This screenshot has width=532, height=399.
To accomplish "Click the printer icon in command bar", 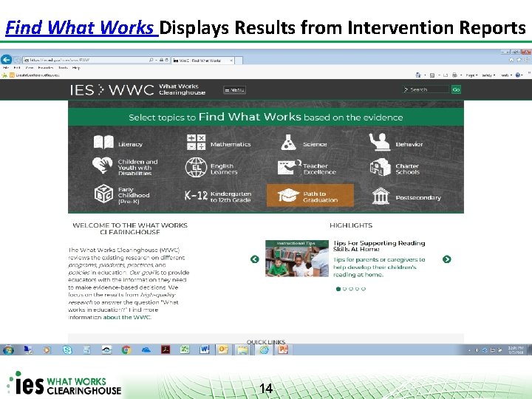I will tap(454, 75).
